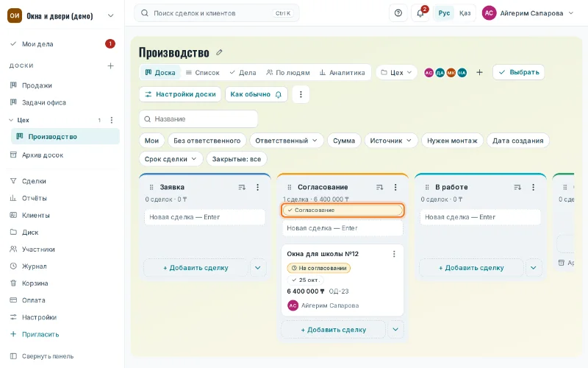
Task: Click the На согласовании status tag
Action: 319,268
